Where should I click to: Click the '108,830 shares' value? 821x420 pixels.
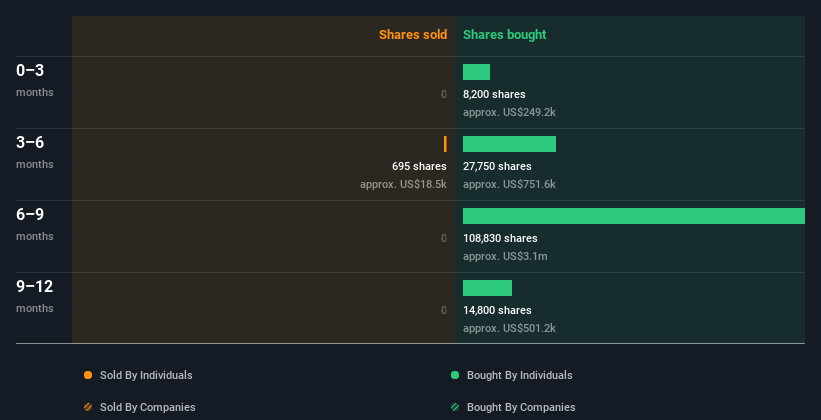501,238
